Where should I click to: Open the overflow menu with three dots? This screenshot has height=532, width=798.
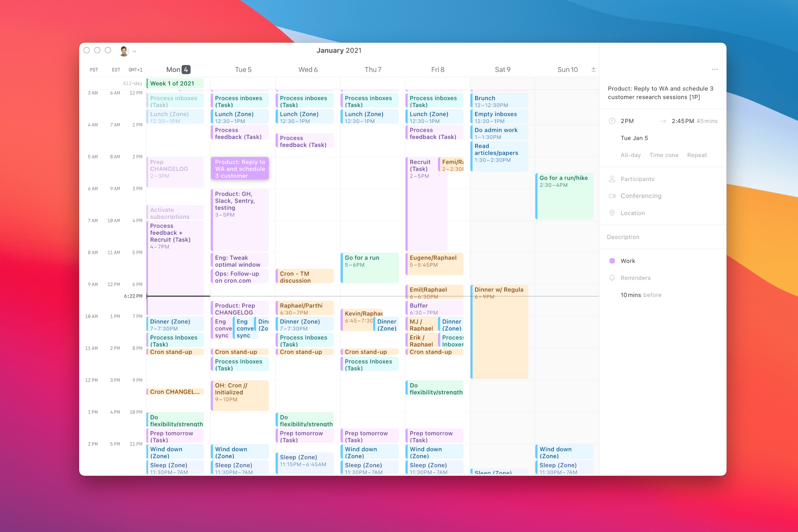(x=715, y=69)
